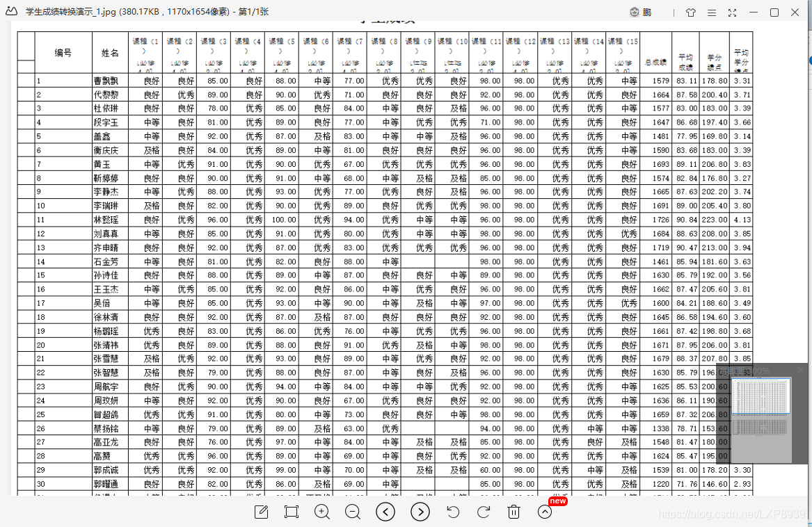Click total score 1726
Viewport: 812px width, 527px height.
click(x=661, y=220)
